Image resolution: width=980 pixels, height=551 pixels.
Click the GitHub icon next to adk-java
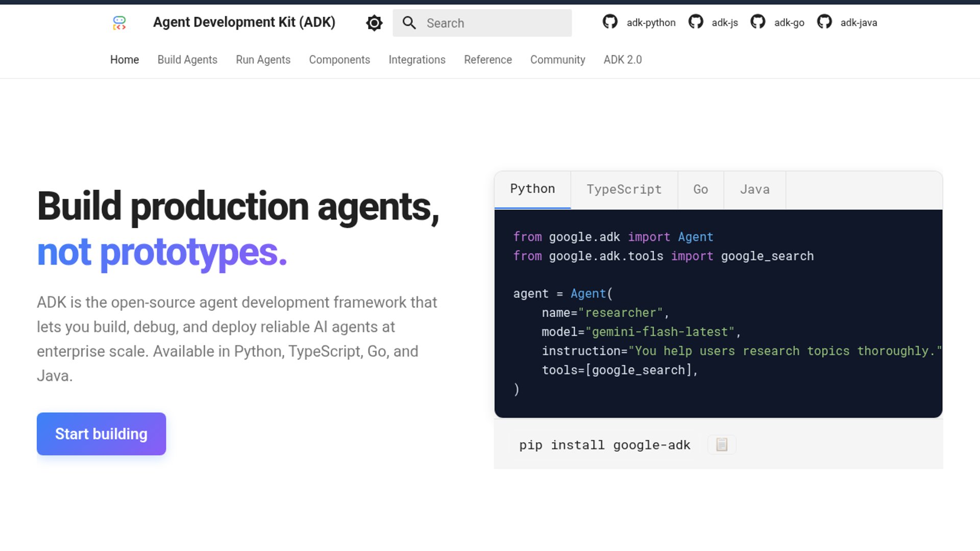824,22
